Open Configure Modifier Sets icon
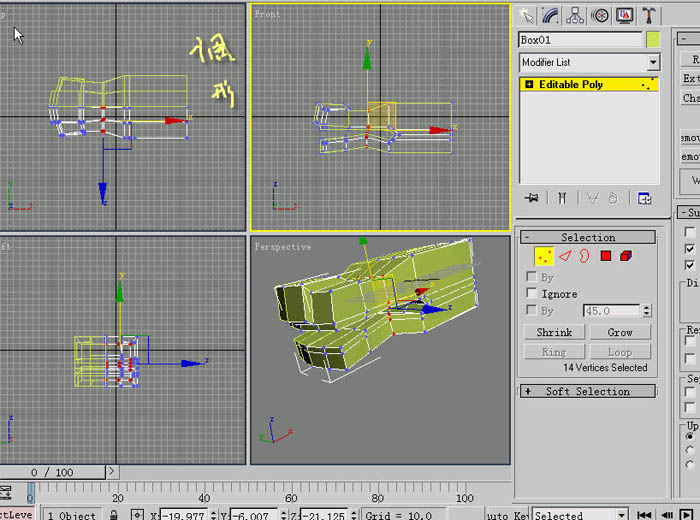700x520 pixels. point(644,198)
